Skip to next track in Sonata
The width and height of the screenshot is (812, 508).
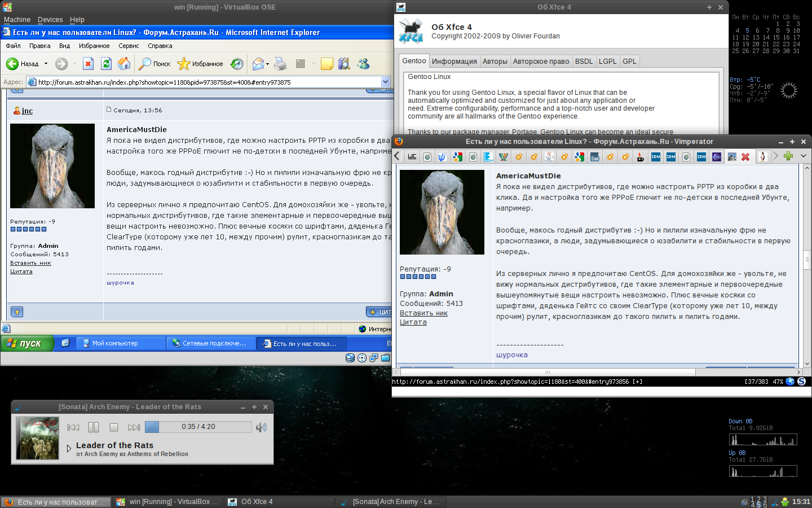click(x=134, y=427)
